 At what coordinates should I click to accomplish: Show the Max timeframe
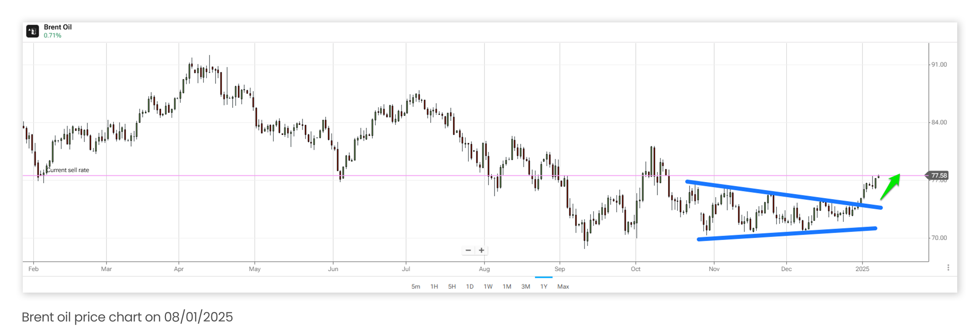pos(563,286)
